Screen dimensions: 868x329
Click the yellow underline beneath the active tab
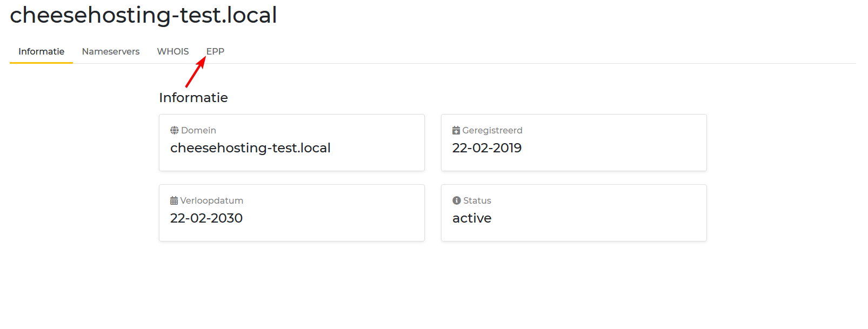point(41,63)
